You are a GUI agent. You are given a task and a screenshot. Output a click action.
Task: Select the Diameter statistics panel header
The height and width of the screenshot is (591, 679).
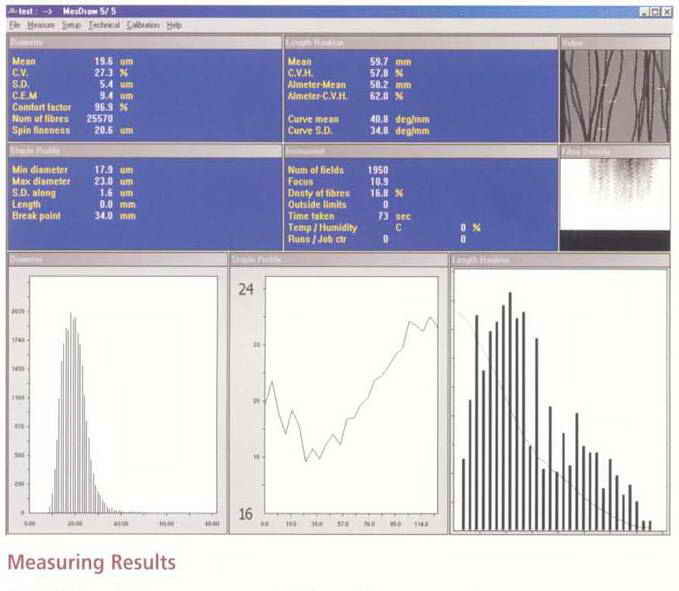pos(142,43)
